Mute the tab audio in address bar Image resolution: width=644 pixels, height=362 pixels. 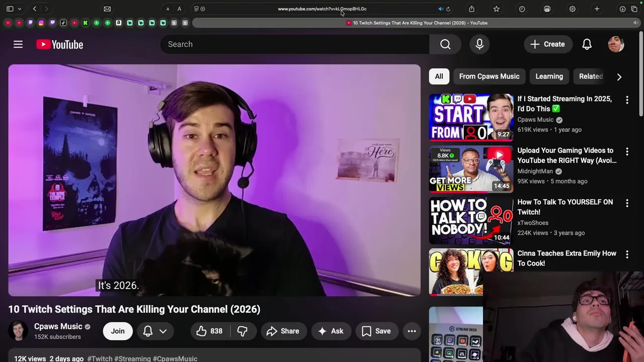click(441, 9)
